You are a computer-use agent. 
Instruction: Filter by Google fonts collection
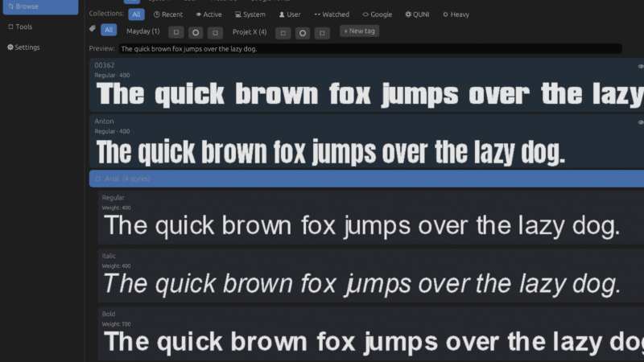[x=377, y=14]
